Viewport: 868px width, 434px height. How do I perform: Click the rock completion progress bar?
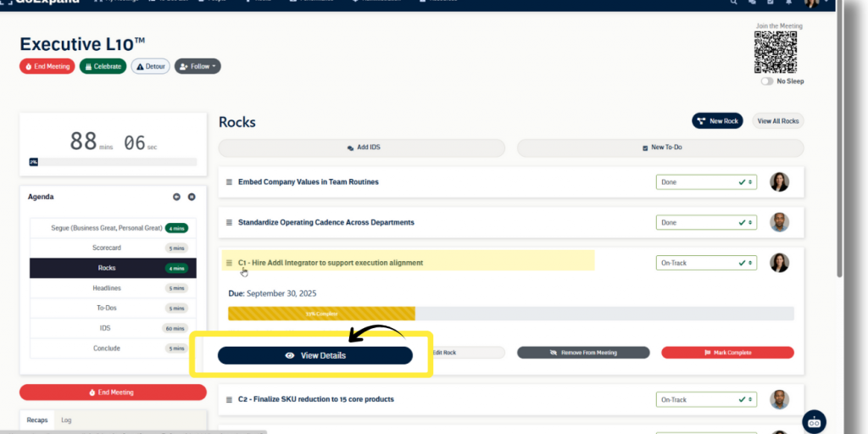point(510,314)
